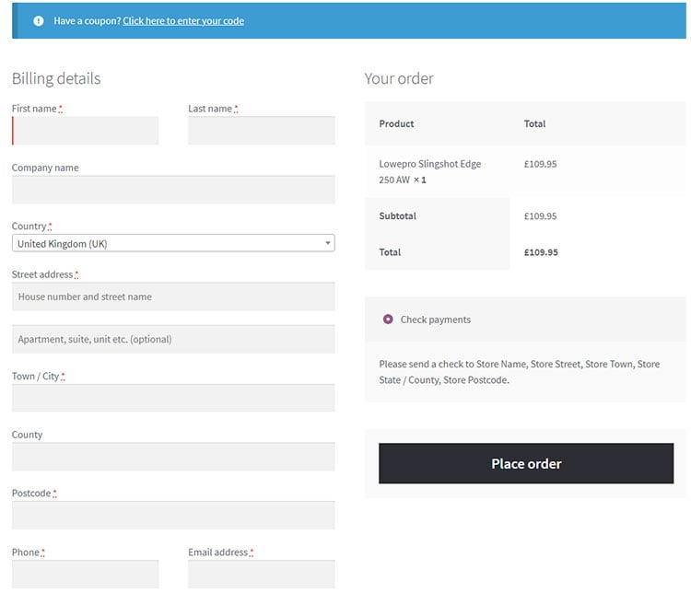Click the 'Postcode' field label
Image resolution: width=691 pixels, height=616 pixels.
click(x=31, y=494)
